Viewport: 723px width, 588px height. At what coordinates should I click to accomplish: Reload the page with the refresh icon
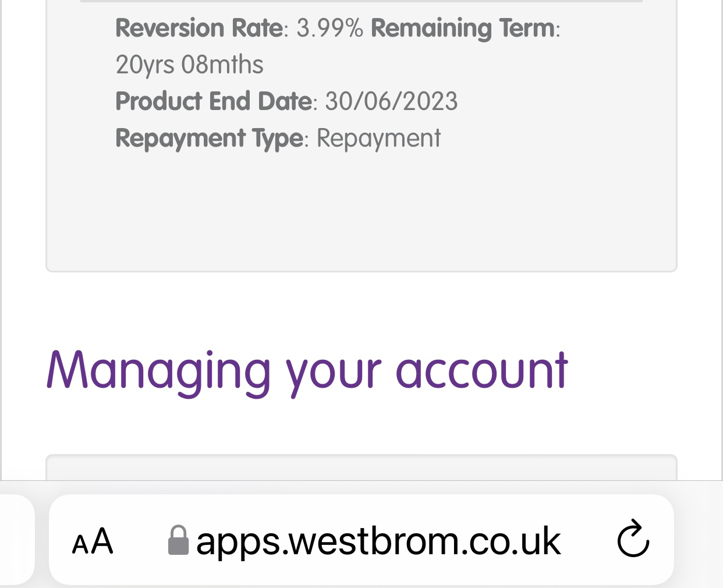point(633,539)
